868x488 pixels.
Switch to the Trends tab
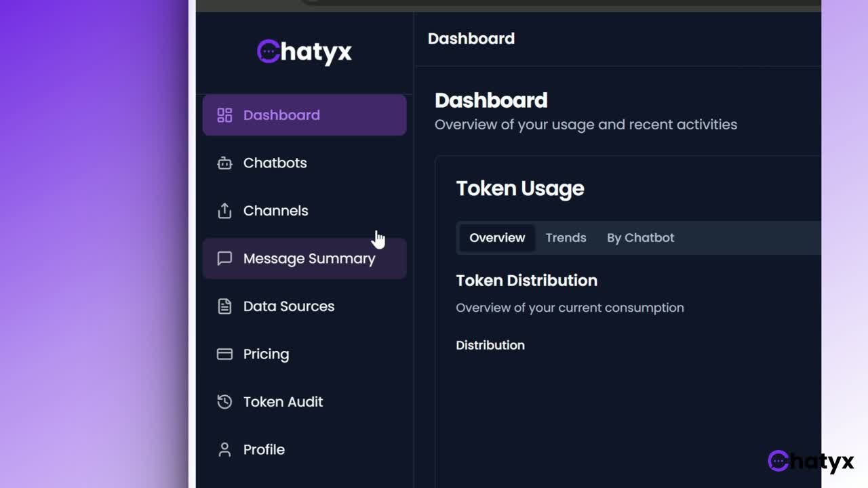click(x=566, y=238)
